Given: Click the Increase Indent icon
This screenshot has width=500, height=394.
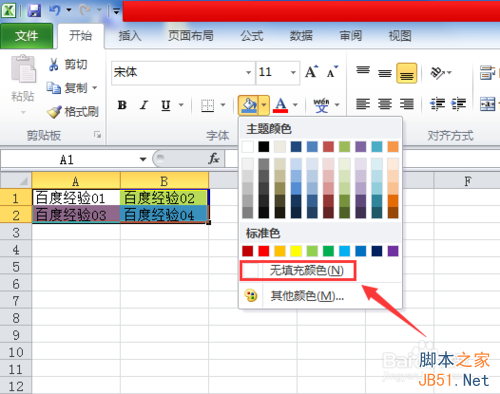Looking at the screenshot, I should (459, 104).
